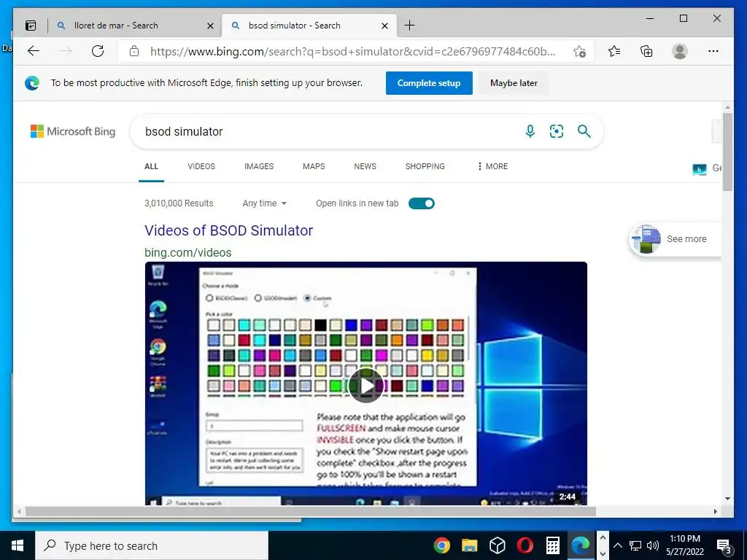Click the vertical scrollbar thumb

pos(727,152)
